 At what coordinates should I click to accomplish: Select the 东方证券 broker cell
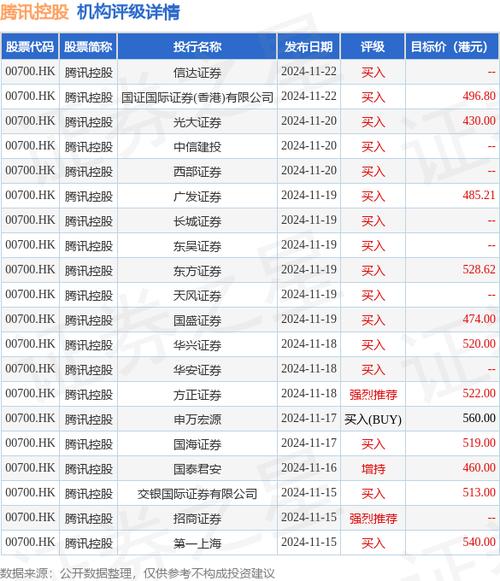(x=197, y=270)
